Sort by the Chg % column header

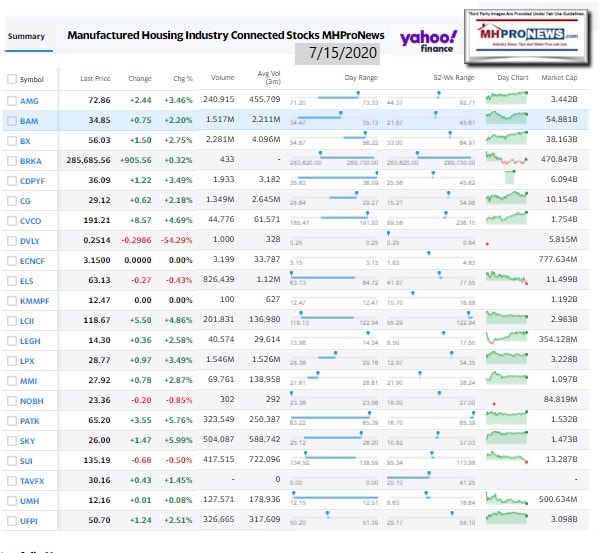185,78
